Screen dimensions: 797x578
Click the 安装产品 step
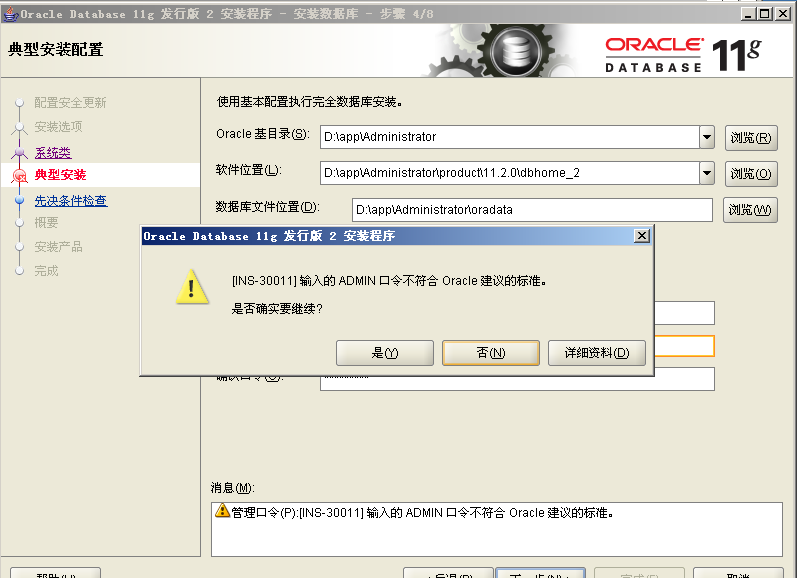[x=58, y=247]
